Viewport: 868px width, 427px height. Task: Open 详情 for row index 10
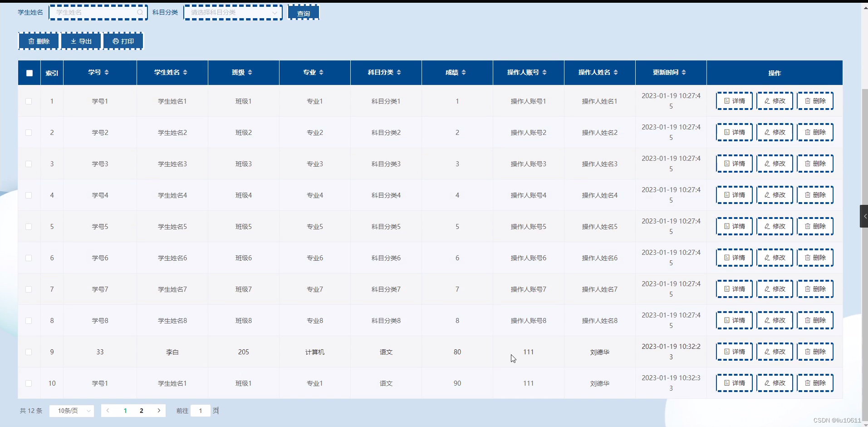coord(734,383)
